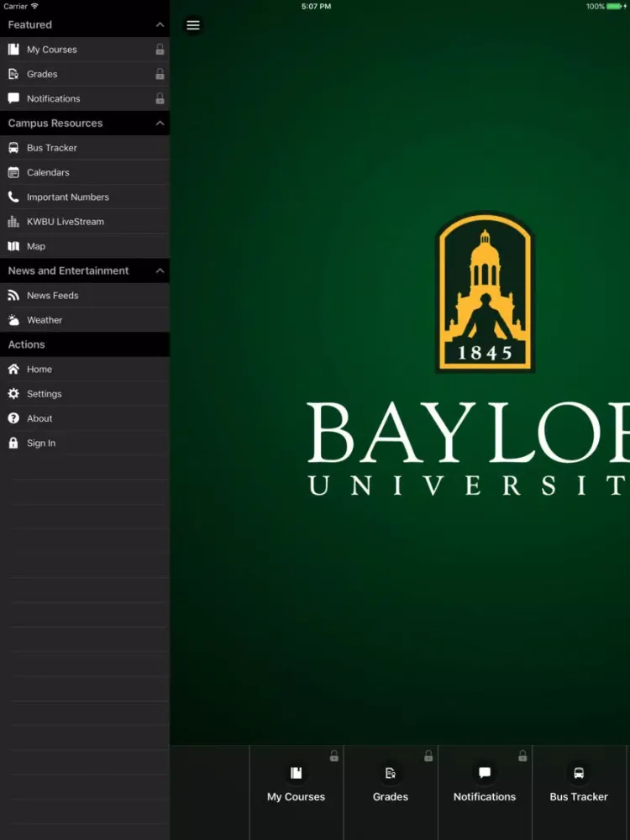
Task: Tap the Notifications speech bubble in sidebar
Action: 13,98
